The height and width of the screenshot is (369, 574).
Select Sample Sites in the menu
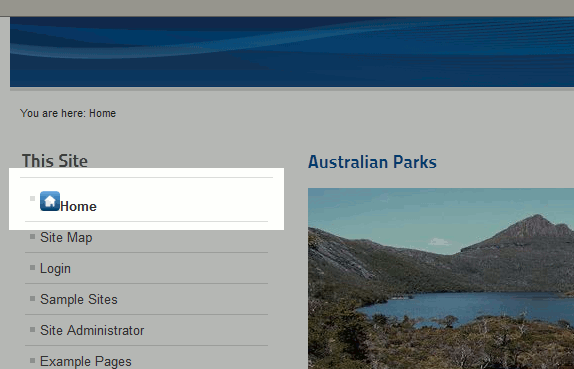tap(79, 299)
